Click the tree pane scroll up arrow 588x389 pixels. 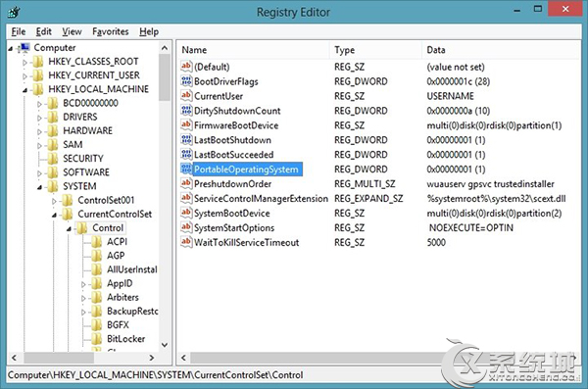click(165, 48)
